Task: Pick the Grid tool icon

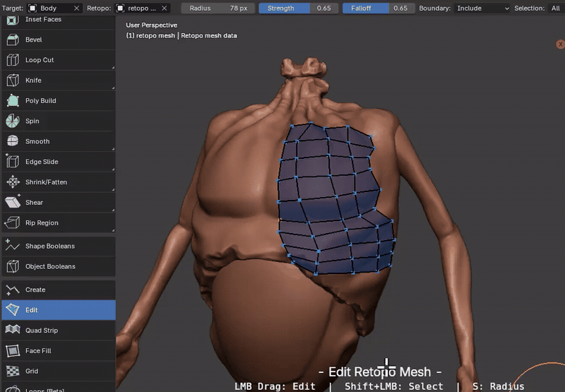Action: (x=13, y=371)
